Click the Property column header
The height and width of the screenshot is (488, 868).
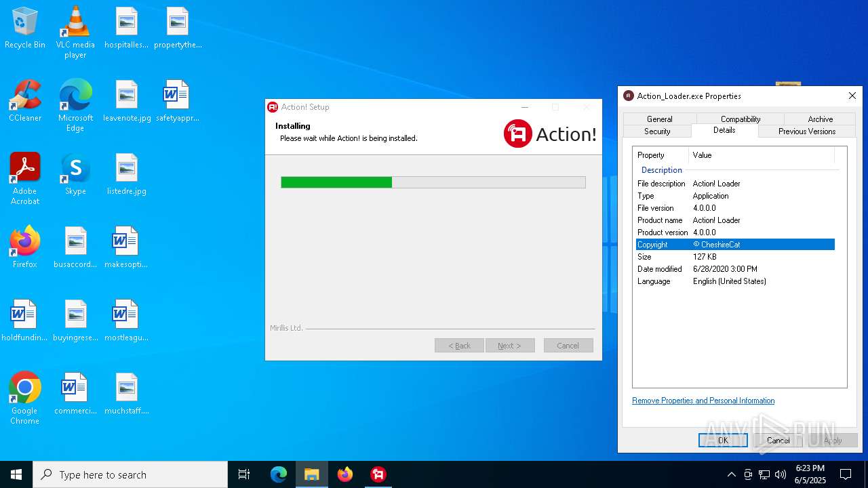661,155
